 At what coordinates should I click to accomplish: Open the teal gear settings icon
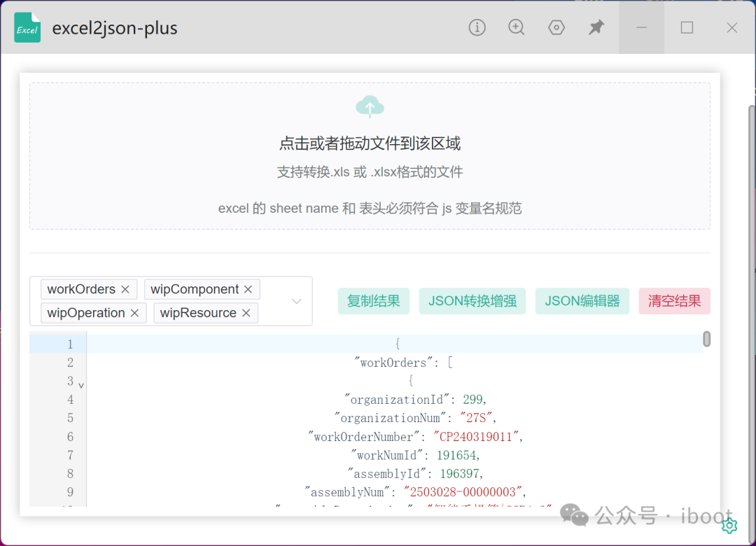coord(729,525)
